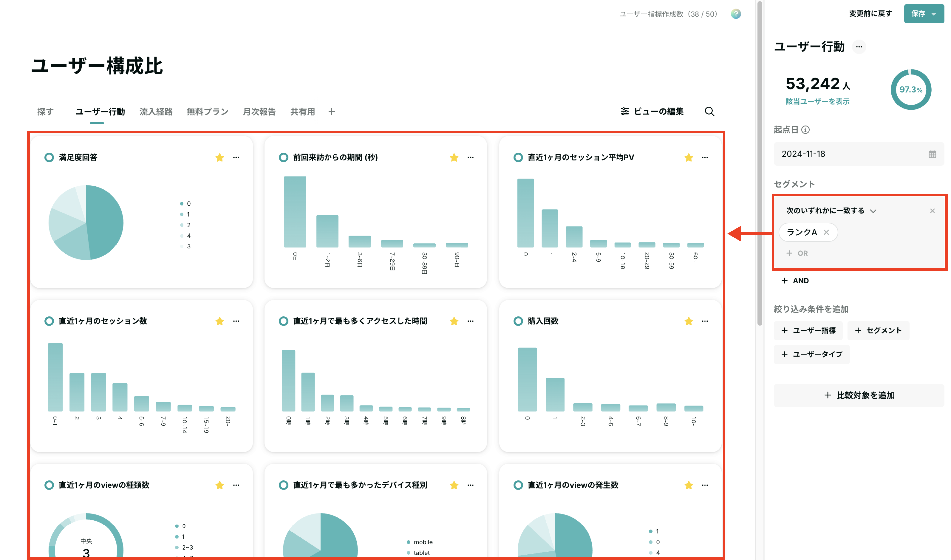Switch to the 無料プラン tab

click(208, 112)
